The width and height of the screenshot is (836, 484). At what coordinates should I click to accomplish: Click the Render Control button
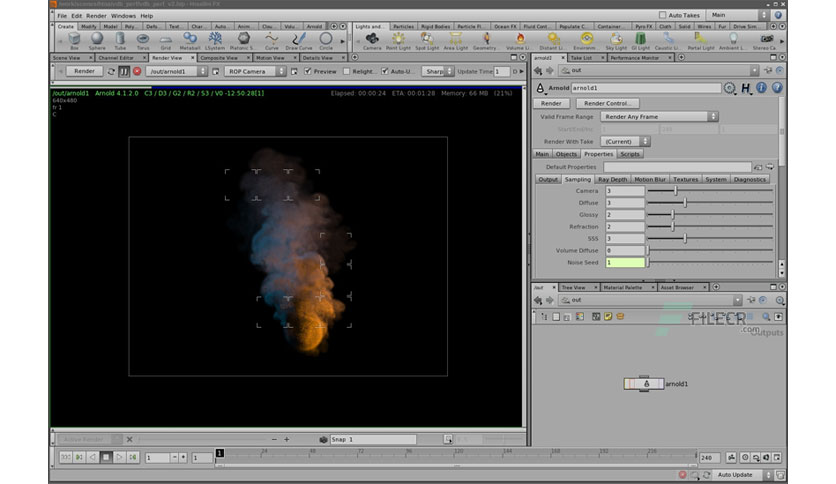click(x=607, y=103)
